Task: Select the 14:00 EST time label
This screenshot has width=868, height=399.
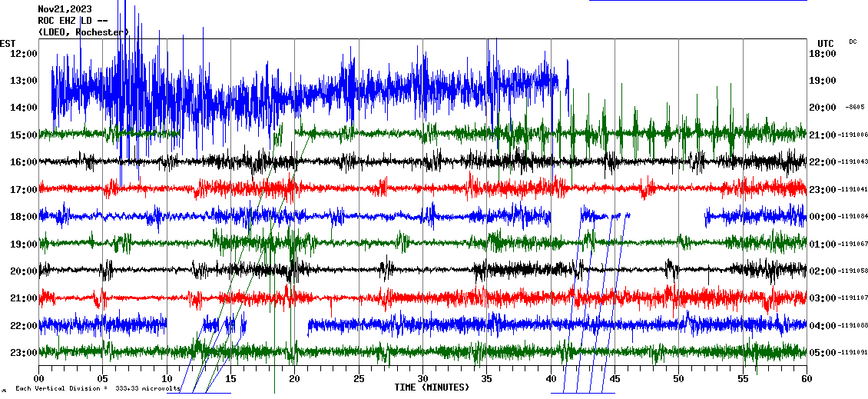Action: pos(23,108)
